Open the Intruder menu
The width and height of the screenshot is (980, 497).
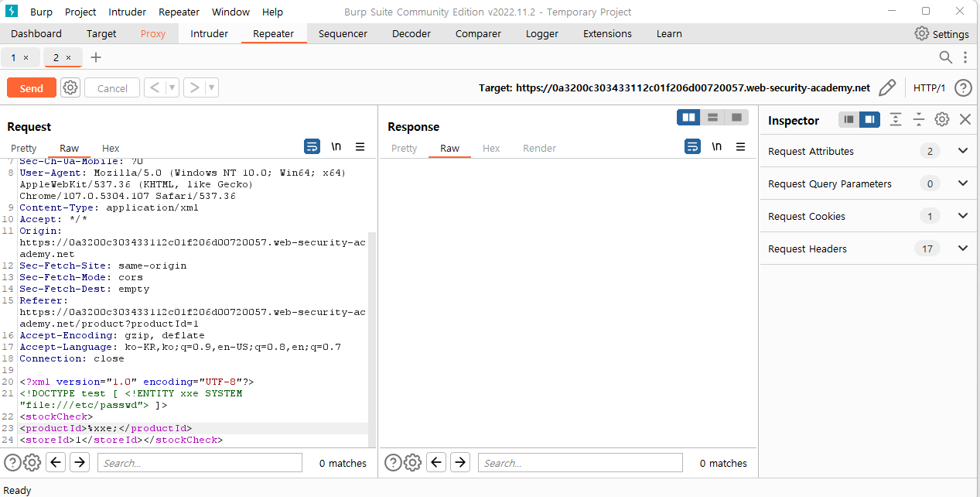(127, 12)
